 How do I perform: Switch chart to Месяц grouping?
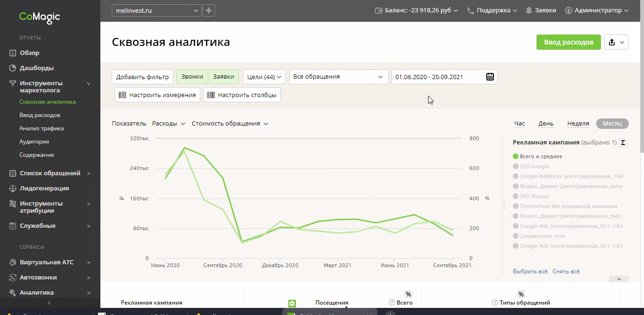click(x=612, y=124)
